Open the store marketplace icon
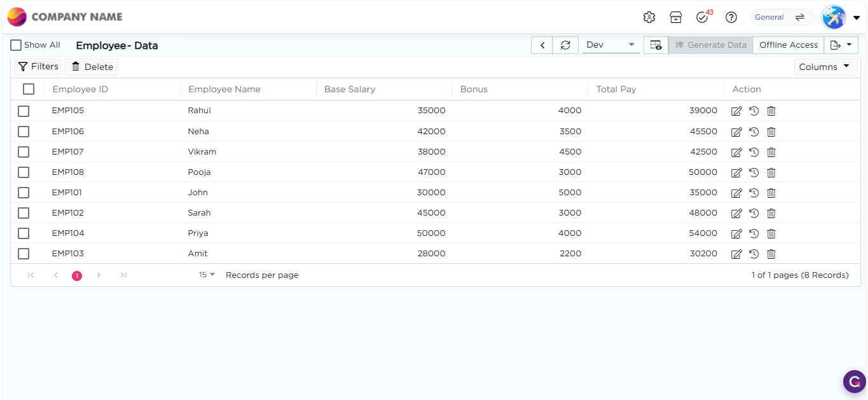Viewport: 868px width, 400px height. (675, 17)
